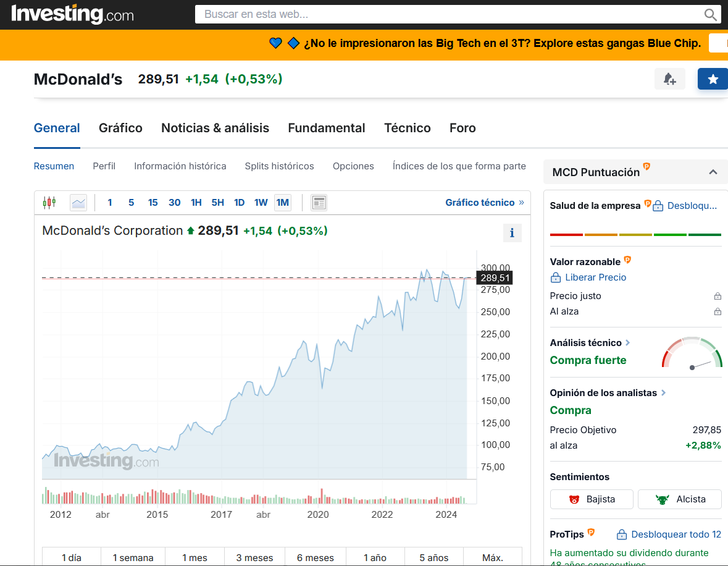The width and height of the screenshot is (728, 566).
Task: Select the 1 minute chart interval
Action: click(109, 203)
